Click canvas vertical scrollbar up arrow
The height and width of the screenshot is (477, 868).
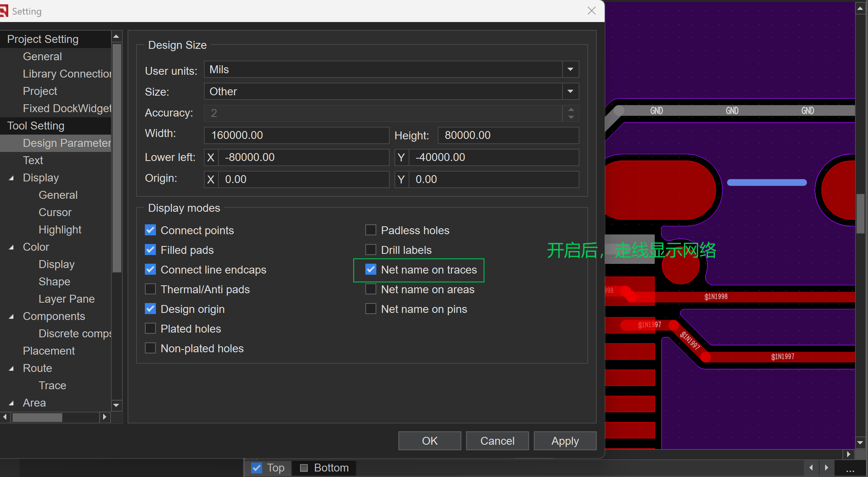[x=861, y=9]
